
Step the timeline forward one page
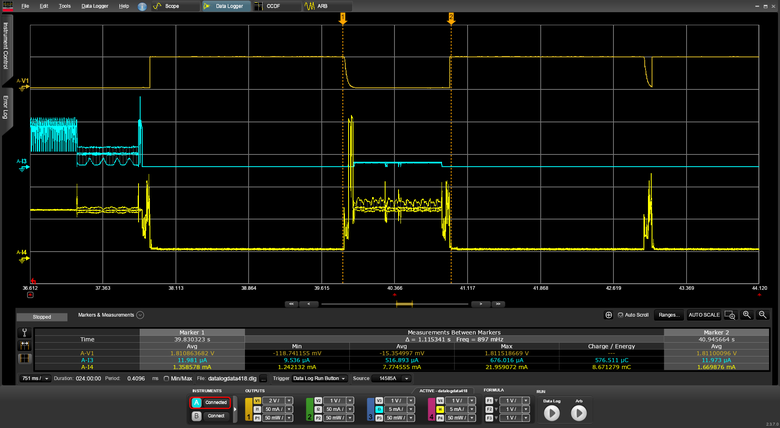click(x=481, y=304)
